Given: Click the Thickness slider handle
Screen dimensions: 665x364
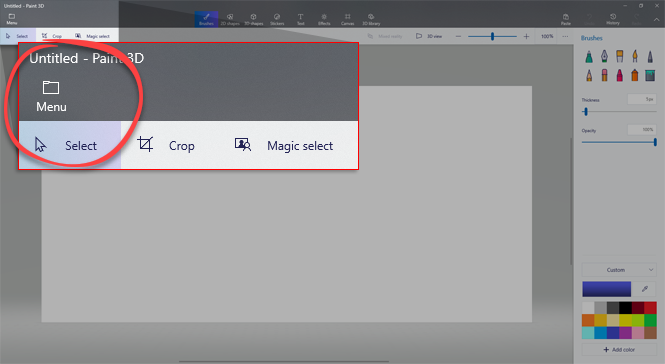Looking at the screenshot, I should coord(586,112).
